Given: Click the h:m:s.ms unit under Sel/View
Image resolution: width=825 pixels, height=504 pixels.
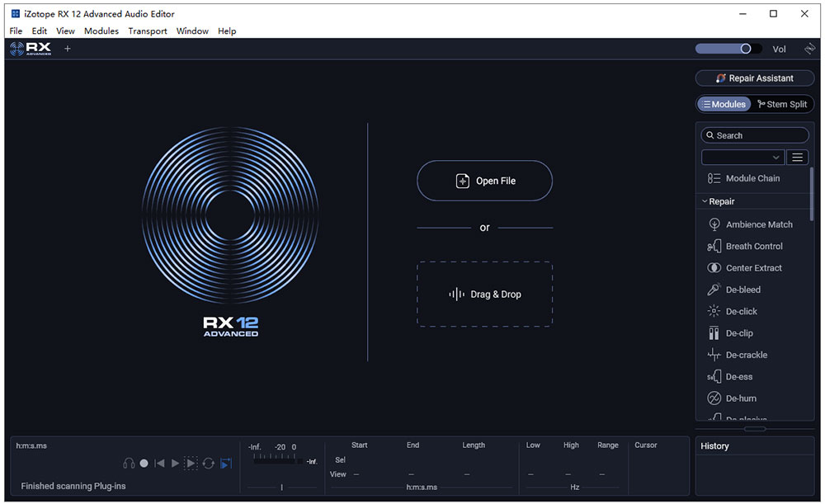Looking at the screenshot, I should point(422,488).
